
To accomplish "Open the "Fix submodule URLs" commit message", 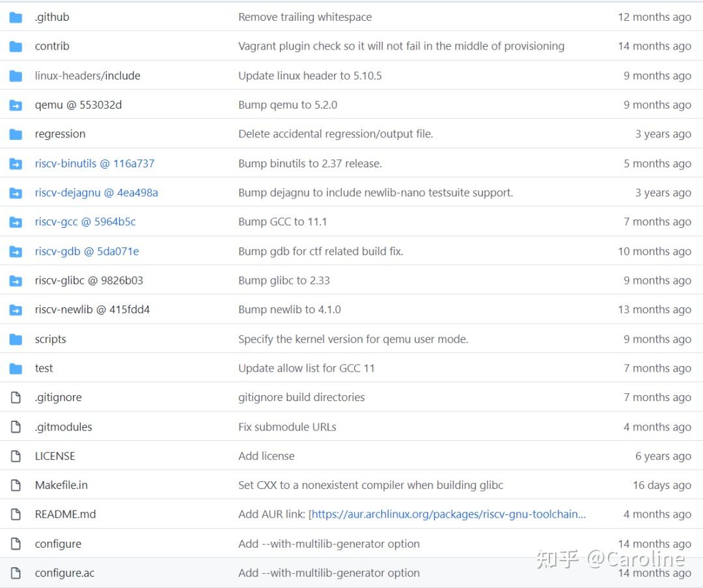I will pos(288,427).
